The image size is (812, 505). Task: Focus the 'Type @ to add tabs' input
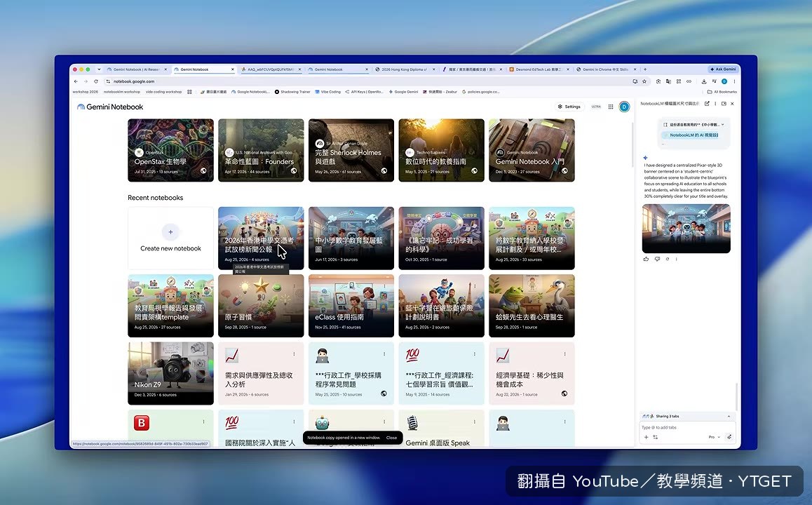[686, 428]
